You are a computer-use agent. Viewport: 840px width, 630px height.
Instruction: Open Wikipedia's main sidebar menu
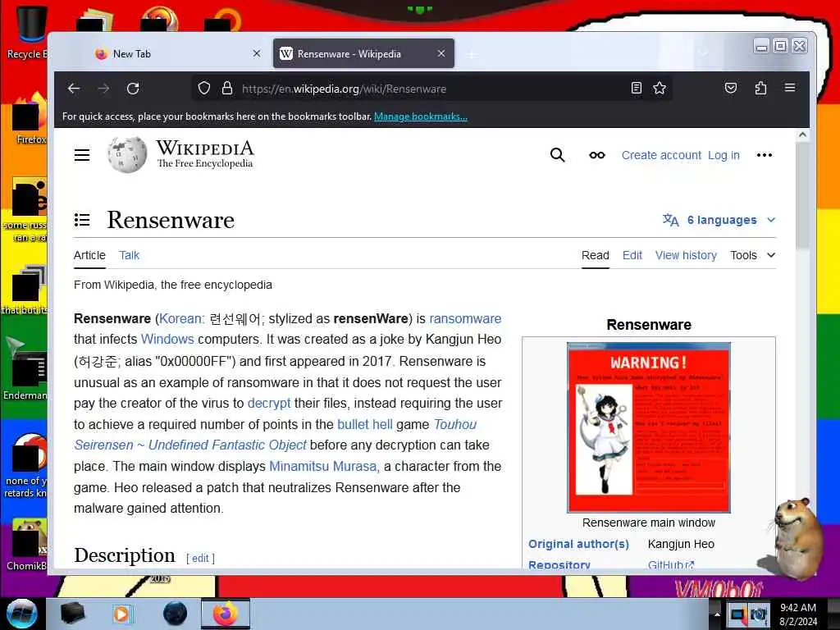(82, 155)
